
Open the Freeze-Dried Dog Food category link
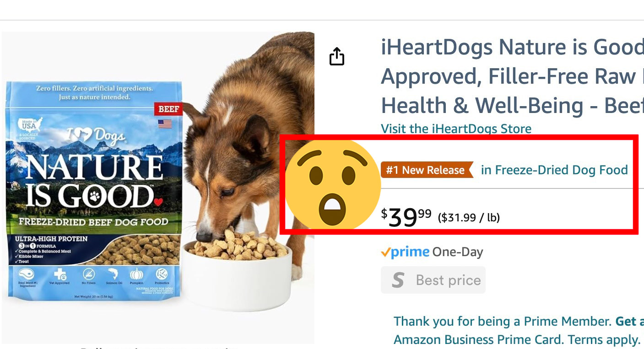[554, 170]
